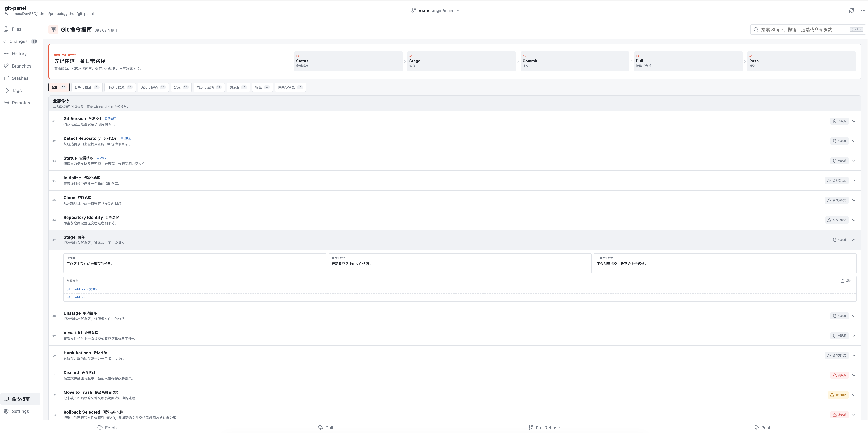Click the 01 Status daily path card
The image size is (868, 433).
pyautogui.click(x=348, y=61)
